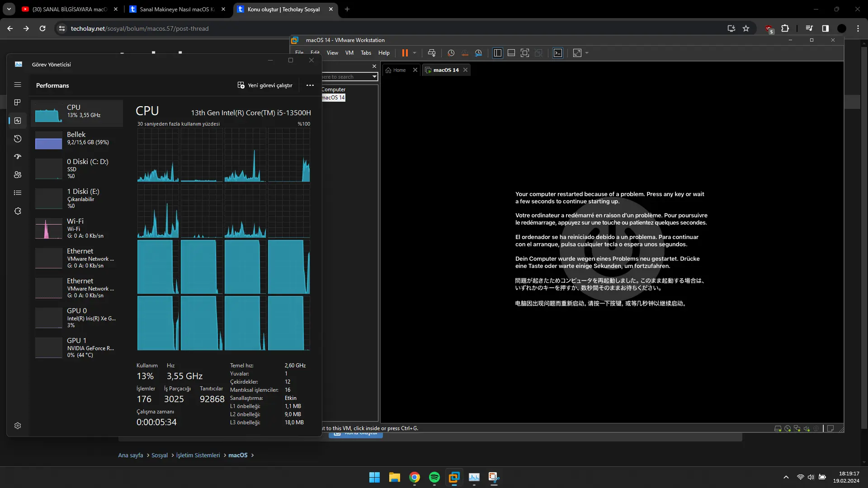
Task: Toggle the thumbnail bar in VMware
Action: pos(511,53)
